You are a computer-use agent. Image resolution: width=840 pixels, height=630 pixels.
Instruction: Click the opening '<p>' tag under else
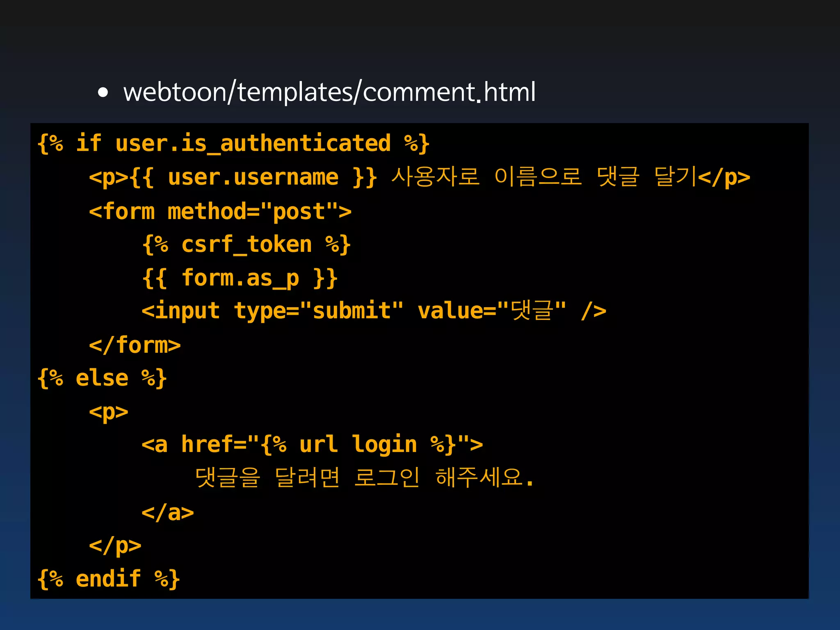point(109,412)
